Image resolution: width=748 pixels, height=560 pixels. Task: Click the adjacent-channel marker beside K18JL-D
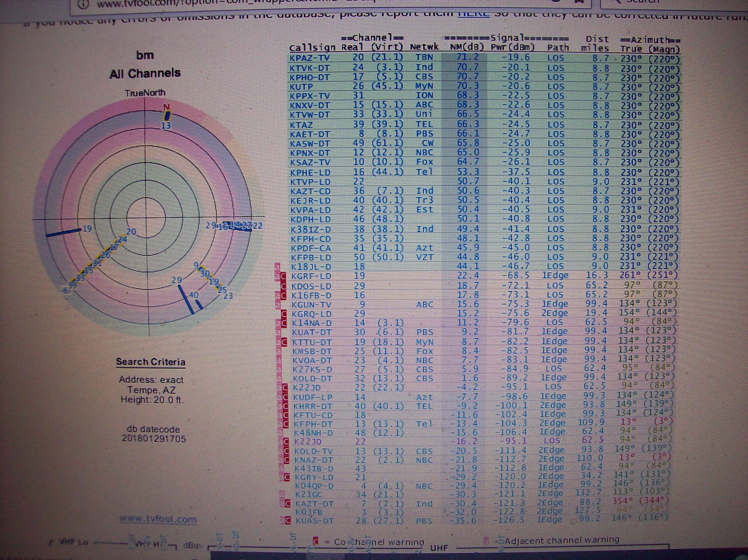coord(277,267)
